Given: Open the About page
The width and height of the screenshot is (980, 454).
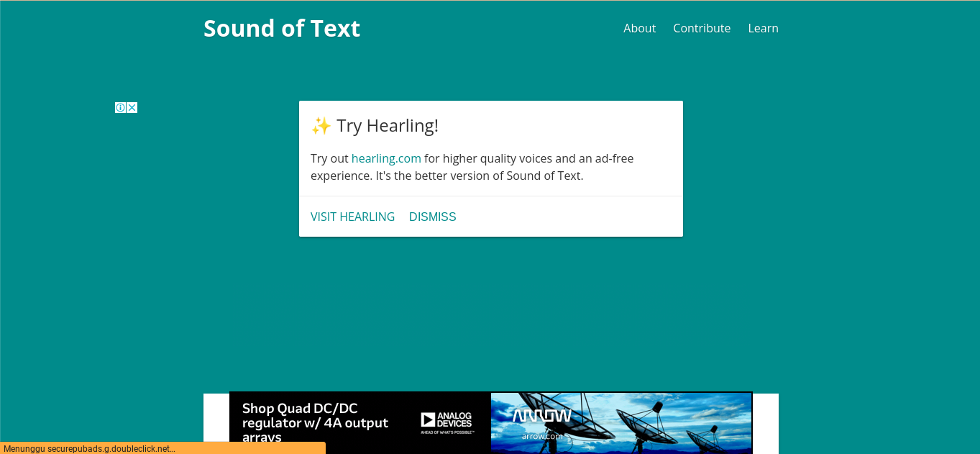Looking at the screenshot, I should [639, 28].
